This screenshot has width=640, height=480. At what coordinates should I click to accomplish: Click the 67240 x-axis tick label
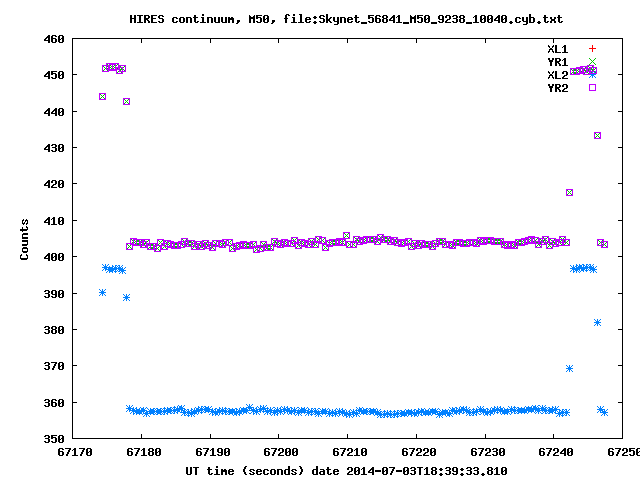[556, 452]
